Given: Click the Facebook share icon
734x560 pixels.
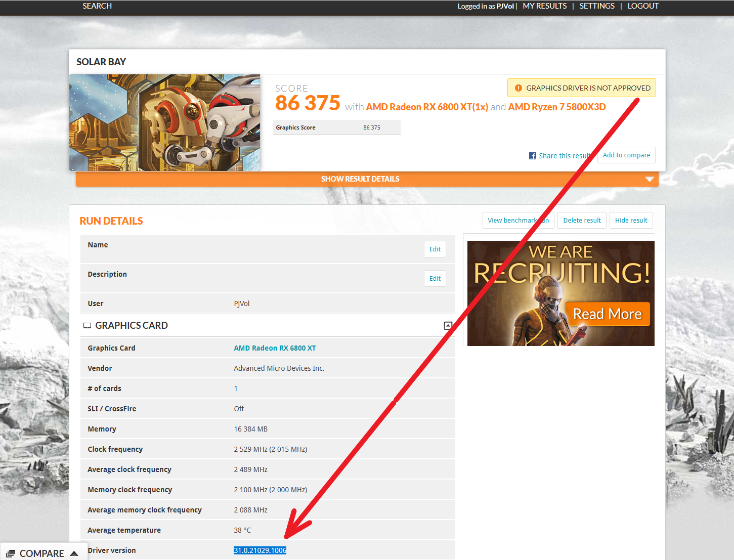Looking at the screenshot, I should pos(533,156).
